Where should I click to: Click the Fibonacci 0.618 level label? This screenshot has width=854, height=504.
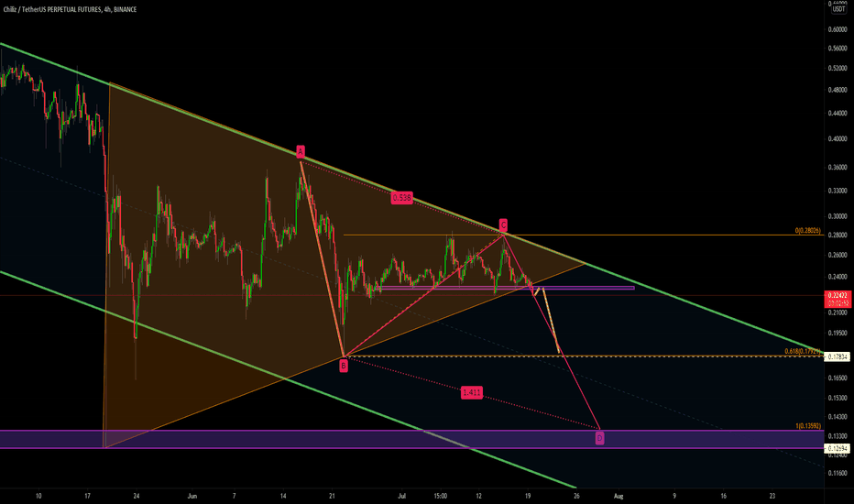[803, 352]
